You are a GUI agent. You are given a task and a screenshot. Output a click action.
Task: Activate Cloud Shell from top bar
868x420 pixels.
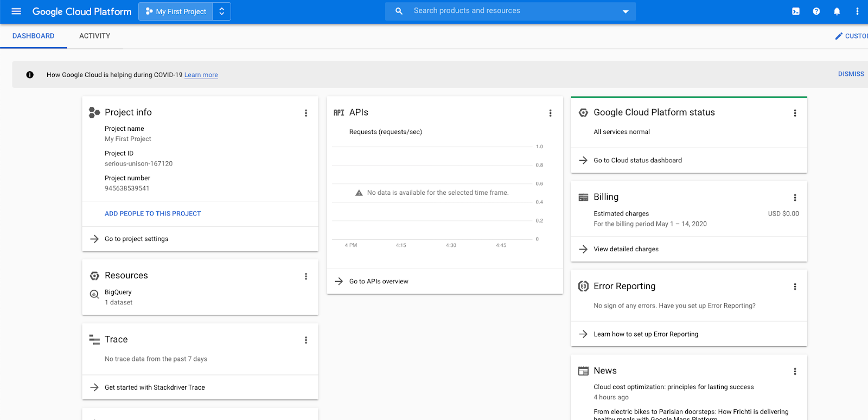coord(795,11)
